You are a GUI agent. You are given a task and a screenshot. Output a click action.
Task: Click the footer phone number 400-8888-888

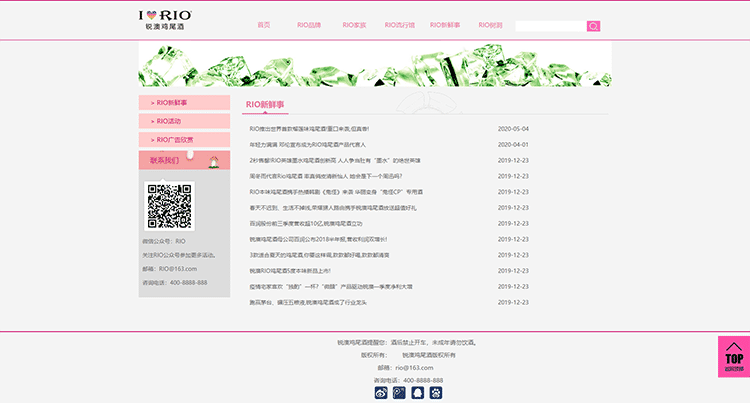click(x=423, y=381)
